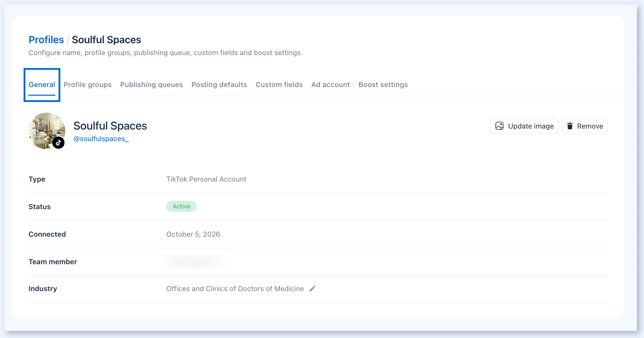
Task: Click the image icon in Update image
Action: (x=499, y=126)
